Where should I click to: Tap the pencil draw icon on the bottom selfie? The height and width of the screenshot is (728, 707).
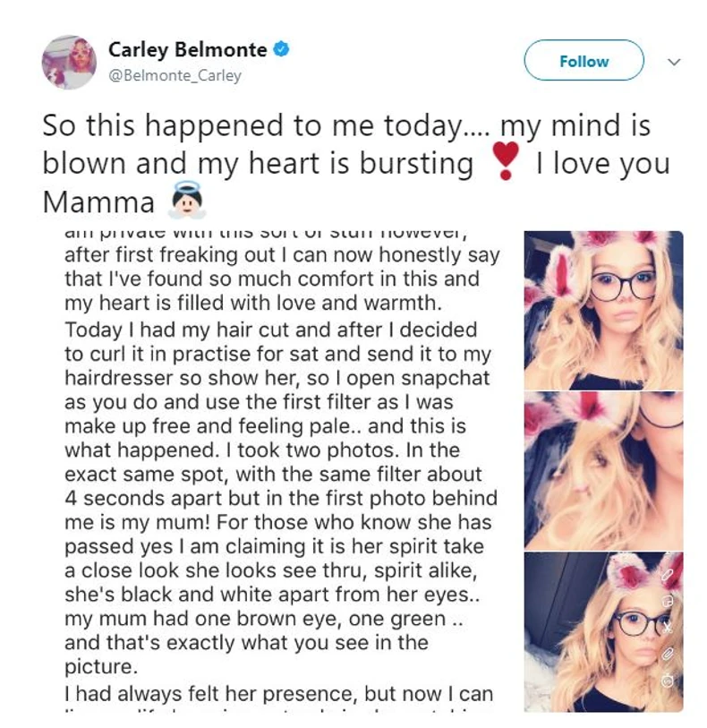pos(668,574)
